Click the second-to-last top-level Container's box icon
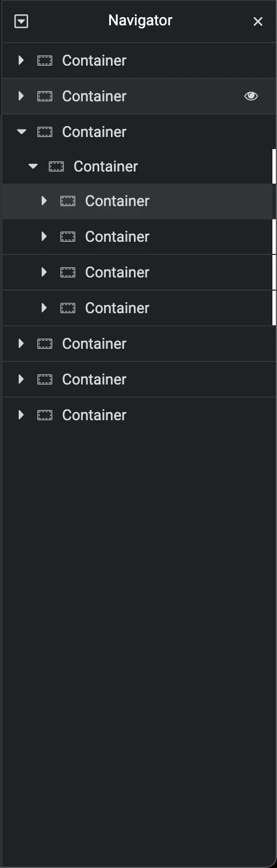The width and height of the screenshot is (277, 868). [x=45, y=379]
